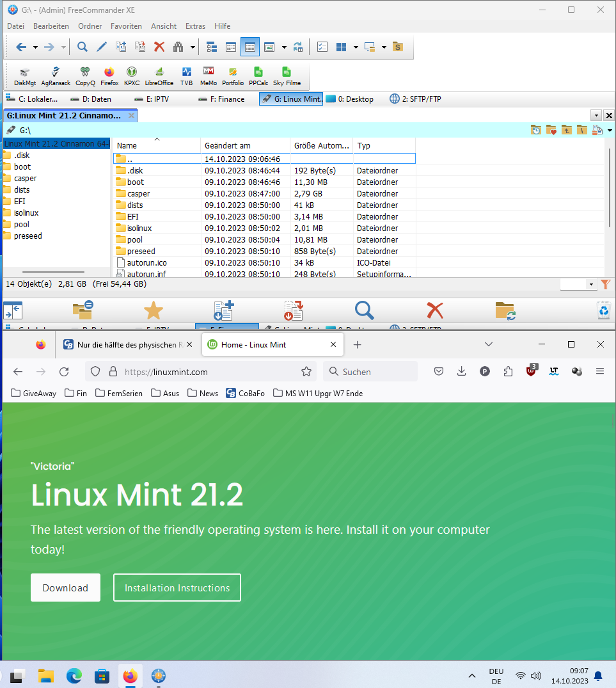
Task: Open dropdown arrow next to four-tile layout icon
Action: coord(356,47)
